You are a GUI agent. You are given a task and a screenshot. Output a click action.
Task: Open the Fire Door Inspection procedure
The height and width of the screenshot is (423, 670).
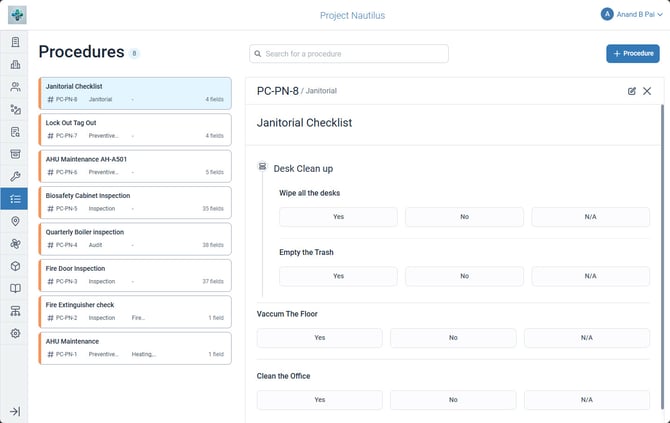click(x=135, y=275)
